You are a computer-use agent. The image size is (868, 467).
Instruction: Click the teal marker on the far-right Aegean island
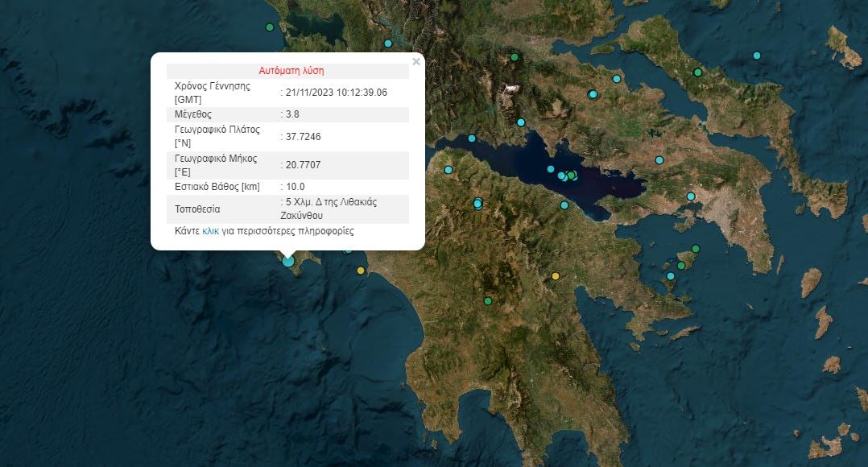[755, 56]
